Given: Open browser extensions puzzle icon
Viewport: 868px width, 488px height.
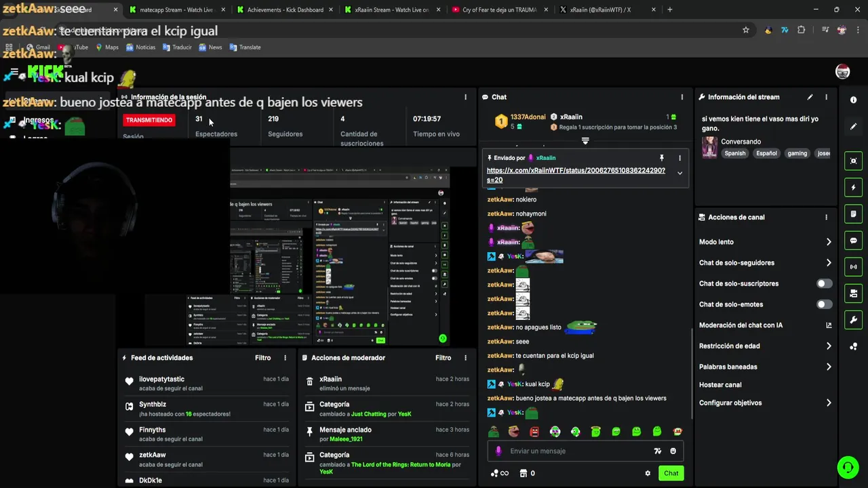Looking at the screenshot, I should pyautogui.click(x=801, y=30).
